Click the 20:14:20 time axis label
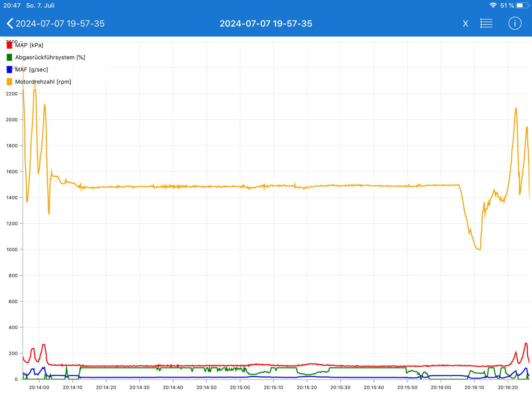This screenshot has width=532, height=399. click(x=106, y=387)
